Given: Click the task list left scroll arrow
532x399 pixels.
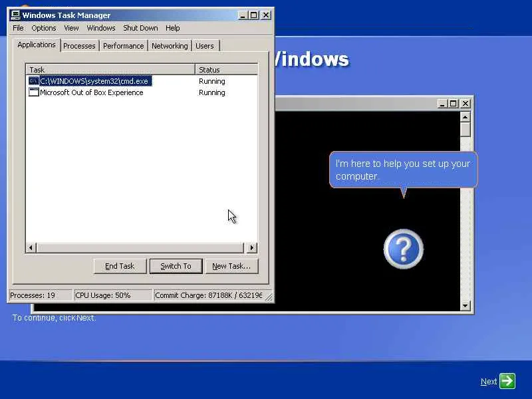Looking at the screenshot, I should click(x=31, y=247).
